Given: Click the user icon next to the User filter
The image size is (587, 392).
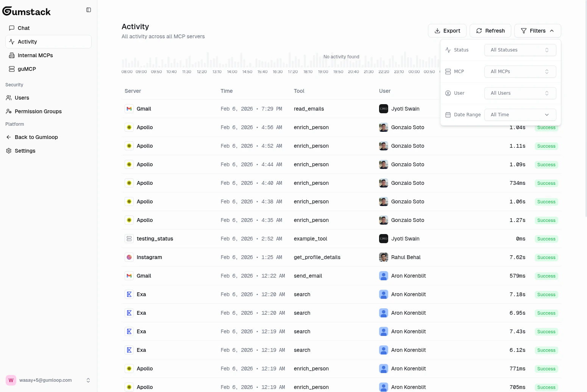Looking at the screenshot, I should (x=447, y=93).
